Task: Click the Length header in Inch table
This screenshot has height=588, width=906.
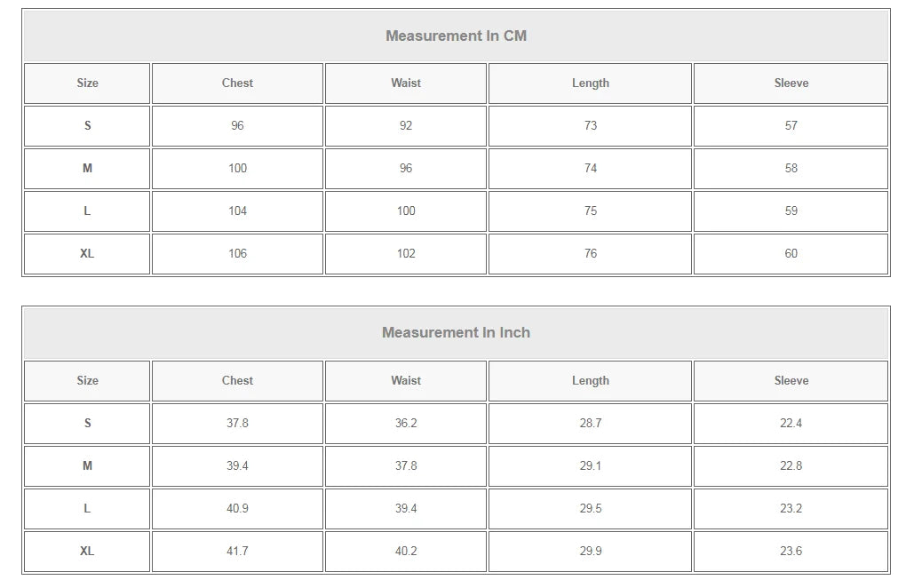Action: coord(590,381)
